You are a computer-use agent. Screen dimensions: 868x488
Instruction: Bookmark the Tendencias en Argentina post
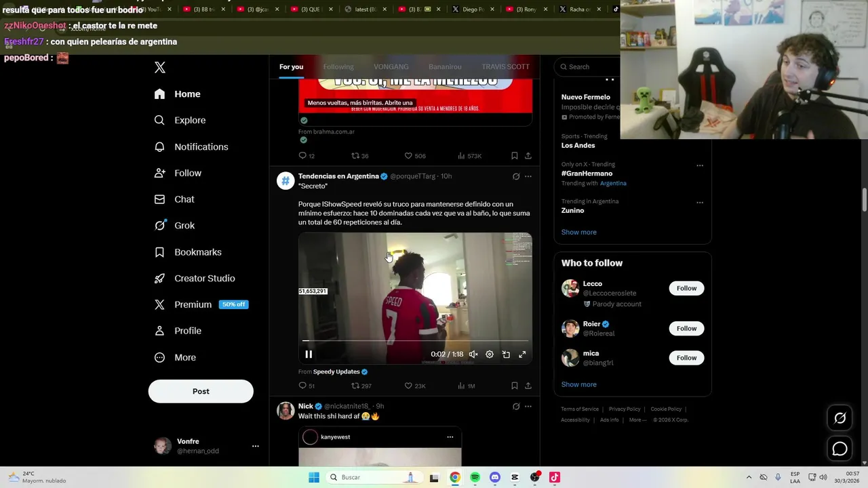tap(515, 386)
